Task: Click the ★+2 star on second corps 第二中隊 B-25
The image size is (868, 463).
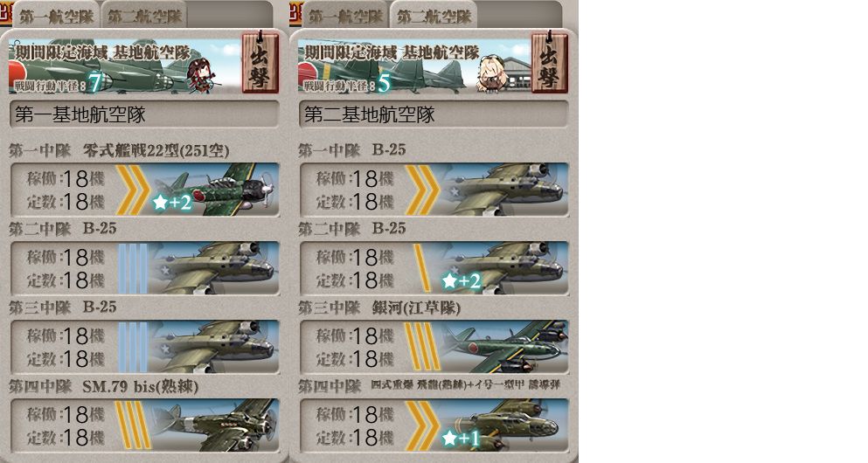Action: tap(461, 281)
